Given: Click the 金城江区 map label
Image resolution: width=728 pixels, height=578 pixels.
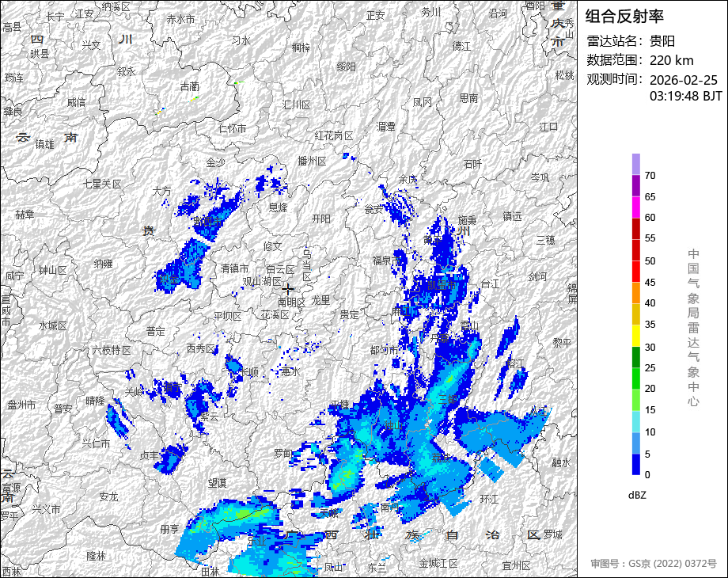Looking at the screenshot, I should click(438, 564).
